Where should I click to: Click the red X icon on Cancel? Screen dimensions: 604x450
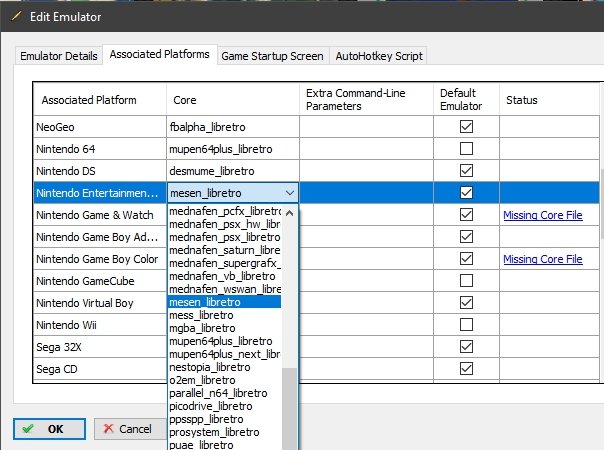point(109,428)
